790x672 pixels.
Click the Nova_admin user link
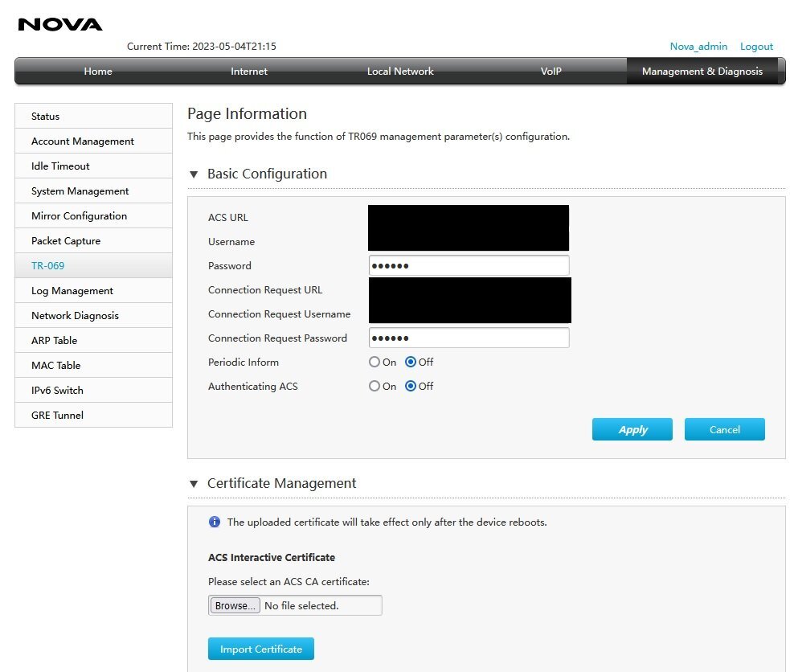(698, 47)
